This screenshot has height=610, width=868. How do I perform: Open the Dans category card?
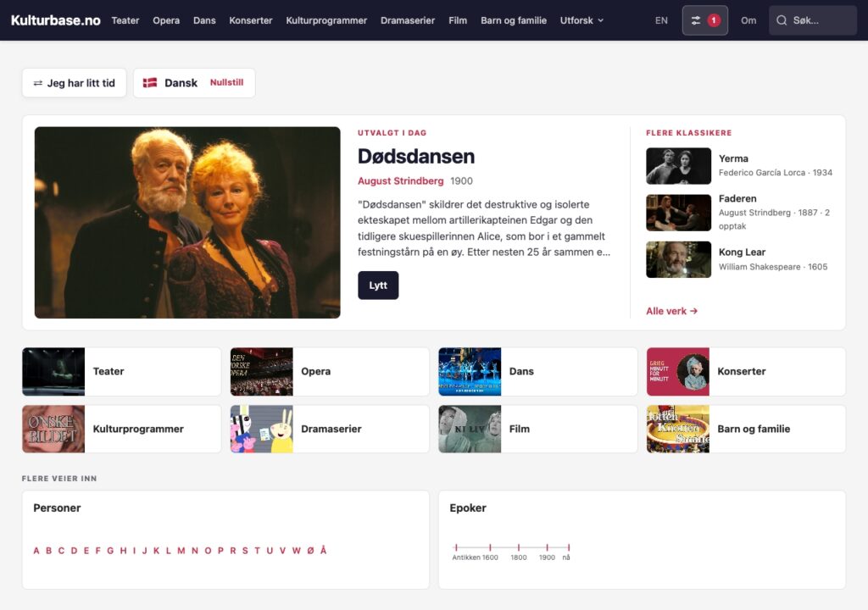tap(537, 371)
